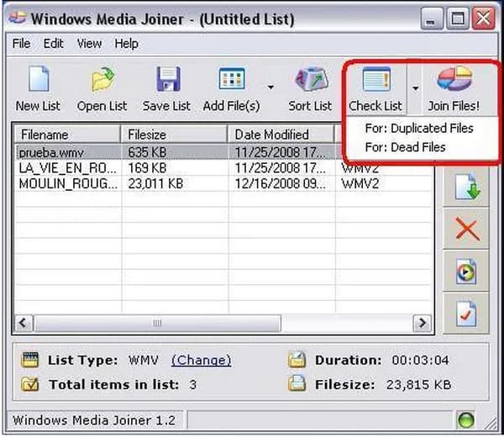Click the New List toolbar icon
Viewport: 504px width, 438px height.
click(x=39, y=79)
